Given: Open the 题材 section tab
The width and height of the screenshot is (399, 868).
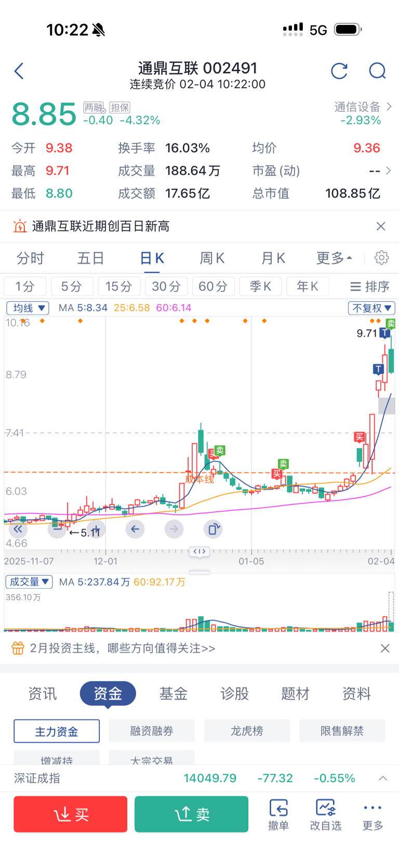Looking at the screenshot, I should click(x=295, y=693).
